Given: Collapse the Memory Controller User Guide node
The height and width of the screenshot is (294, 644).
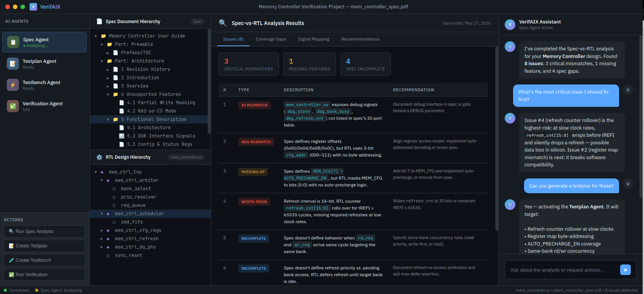Looking at the screenshot, I should (96, 36).
